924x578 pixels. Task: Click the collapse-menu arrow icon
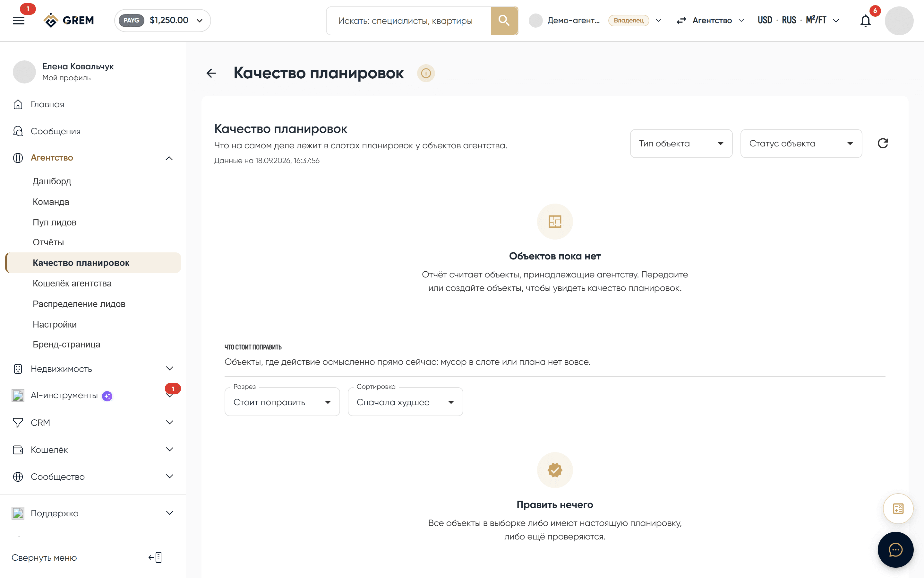[155, 557]
